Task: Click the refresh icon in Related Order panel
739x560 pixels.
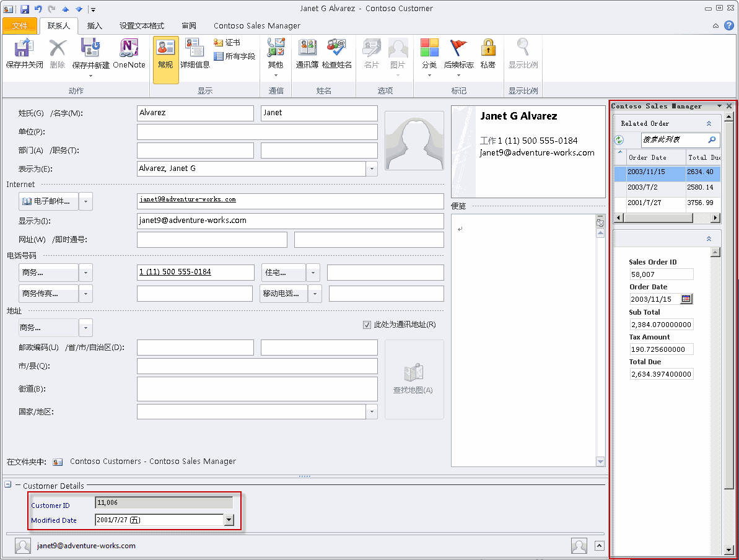Action: click(618, 139)
